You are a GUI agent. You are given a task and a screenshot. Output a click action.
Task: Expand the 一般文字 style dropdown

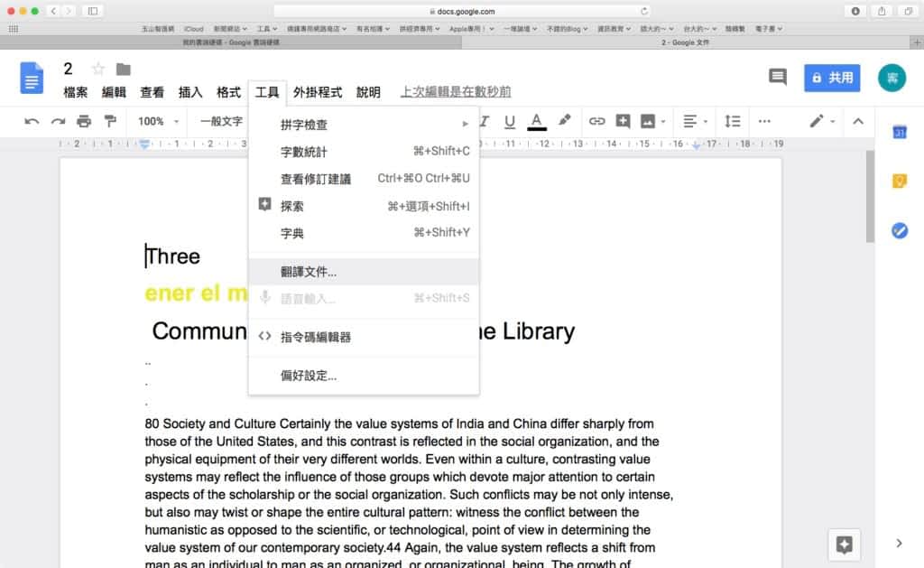[226, 121]
